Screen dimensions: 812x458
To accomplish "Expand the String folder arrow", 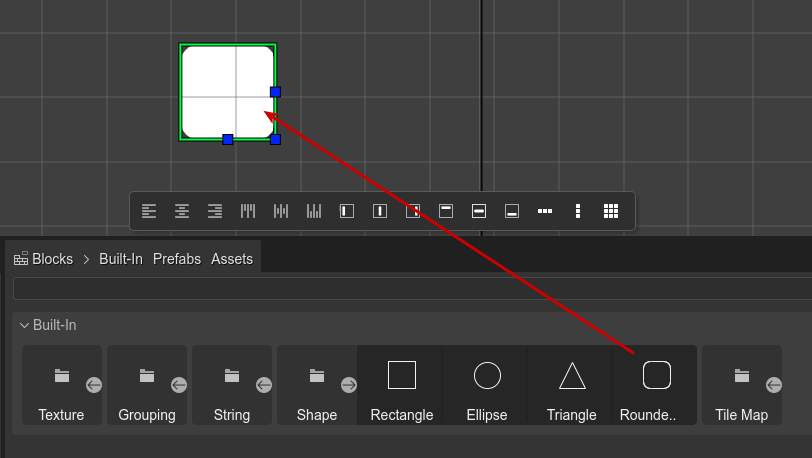I will pos(264,385).
